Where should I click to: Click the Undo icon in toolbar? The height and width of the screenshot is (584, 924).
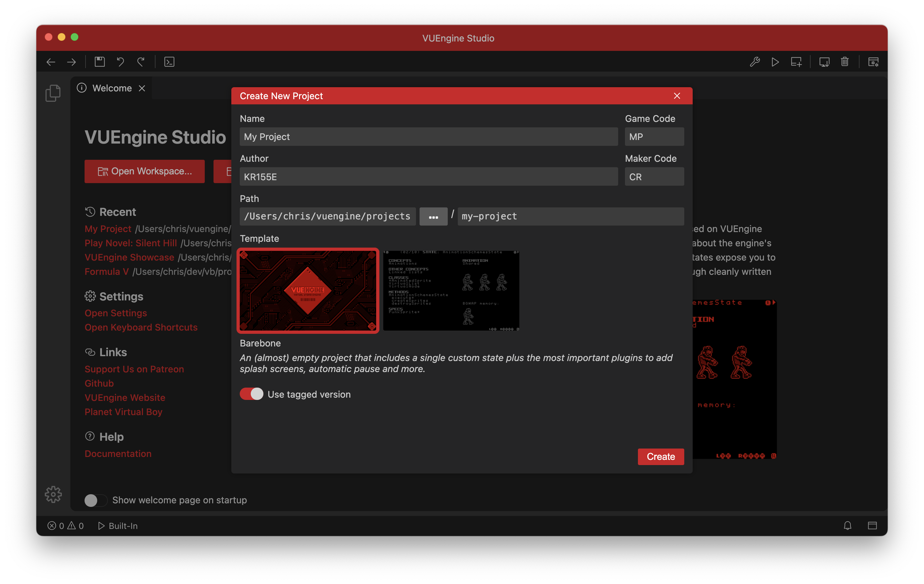[121, 62]
